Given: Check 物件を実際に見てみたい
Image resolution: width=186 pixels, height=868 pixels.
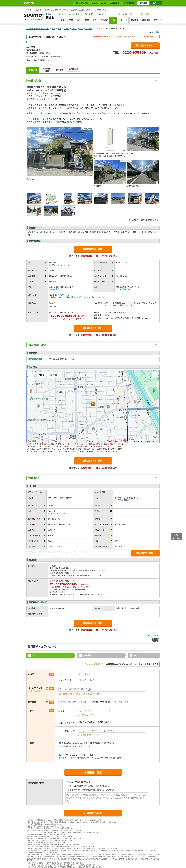Looking at the screenshot, I should pos(67,782).
